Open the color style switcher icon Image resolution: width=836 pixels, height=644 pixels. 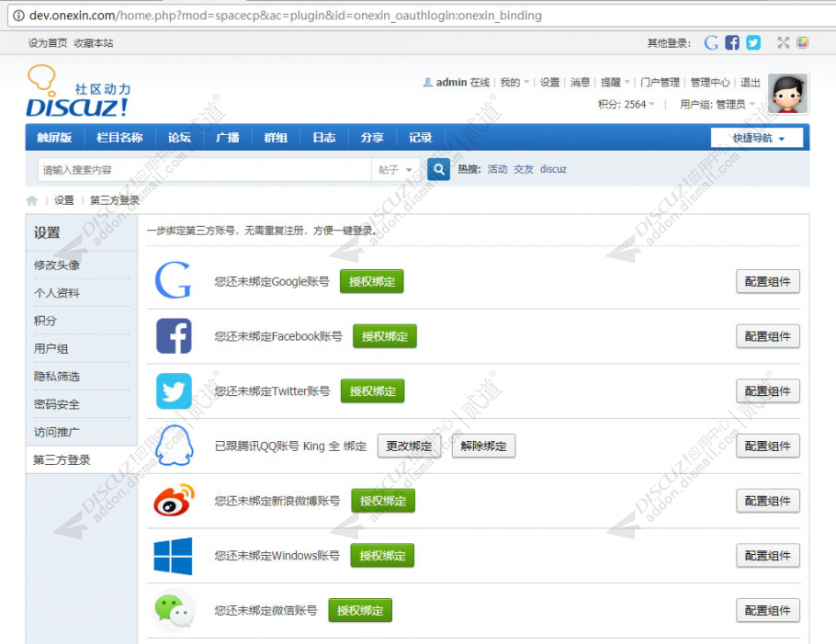[x=802, y=42]
